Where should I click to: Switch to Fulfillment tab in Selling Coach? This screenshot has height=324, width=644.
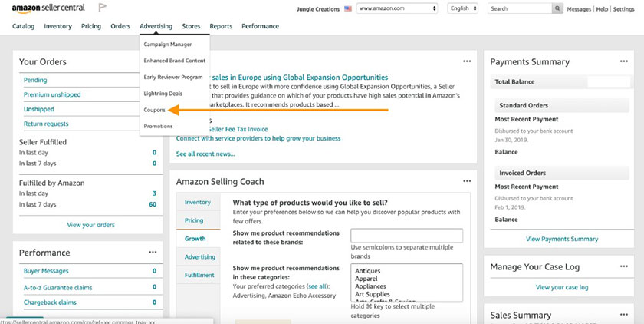199,275
